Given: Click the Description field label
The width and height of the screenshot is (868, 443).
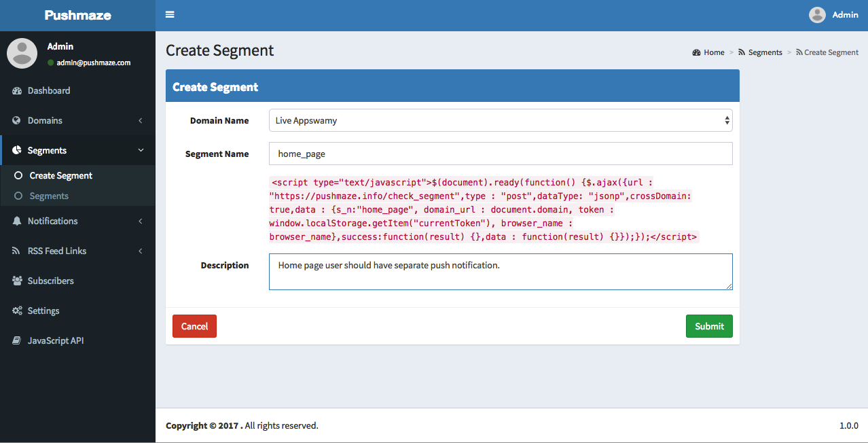Looking at the screenshot, I should pos(225,265).
